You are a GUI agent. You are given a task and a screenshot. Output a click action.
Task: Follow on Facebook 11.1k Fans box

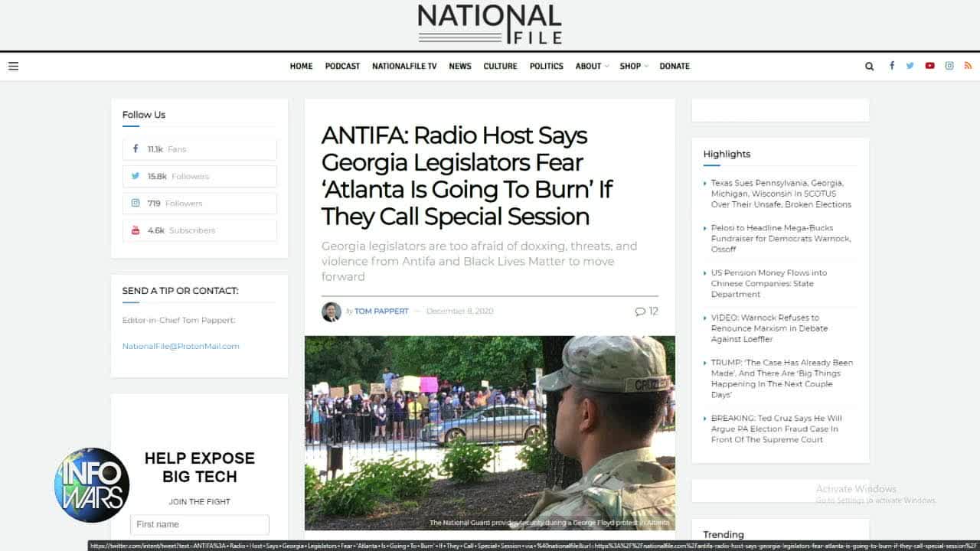pyautogui.click(x=200, y=149)
